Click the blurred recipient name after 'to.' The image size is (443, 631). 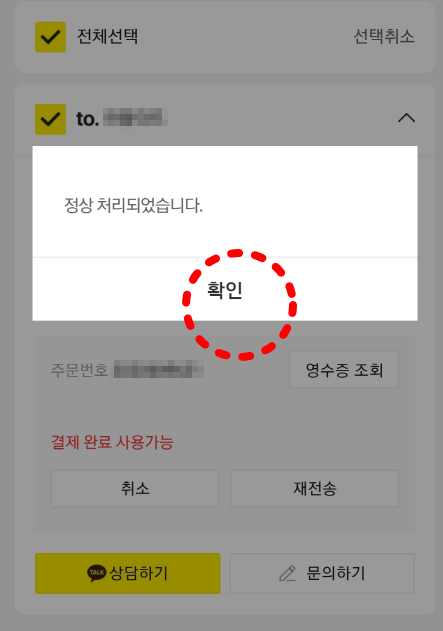click(x=135, y=118)
